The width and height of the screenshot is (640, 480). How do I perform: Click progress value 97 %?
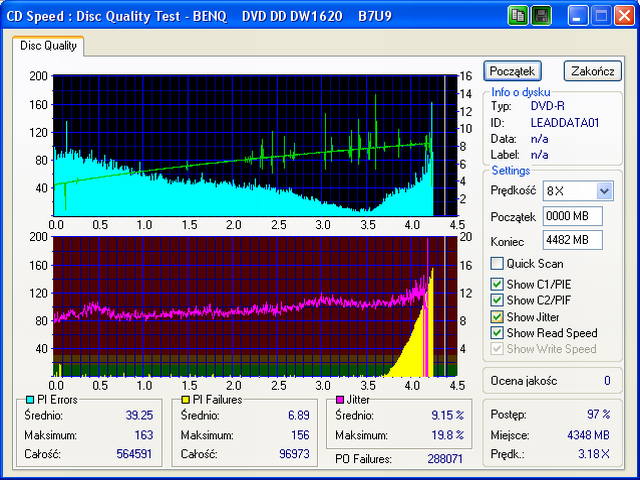pos(599,415)
